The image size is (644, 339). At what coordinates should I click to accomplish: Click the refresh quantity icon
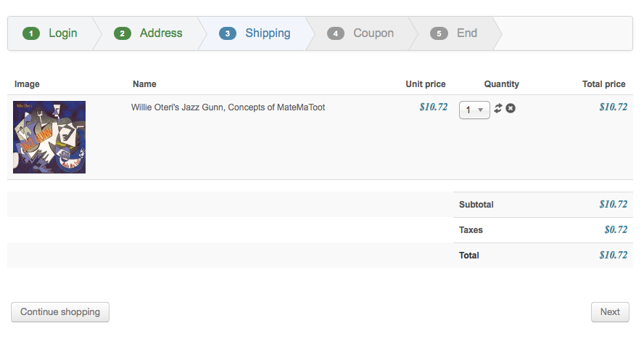click(x=498, y=109)
